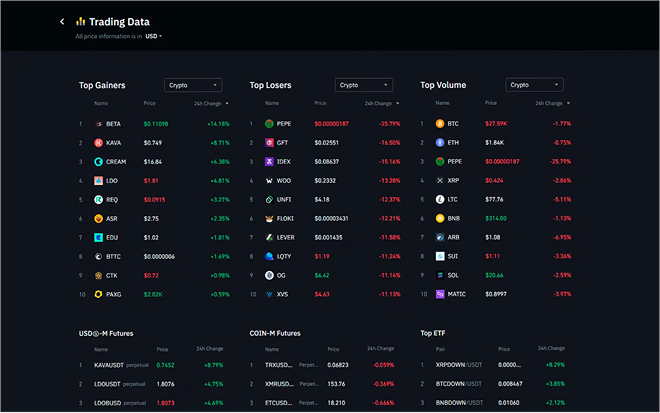Viewport: 660px width, 413px height.
Task: Click the ARB coin icon
Action: [x=440, y=237]
